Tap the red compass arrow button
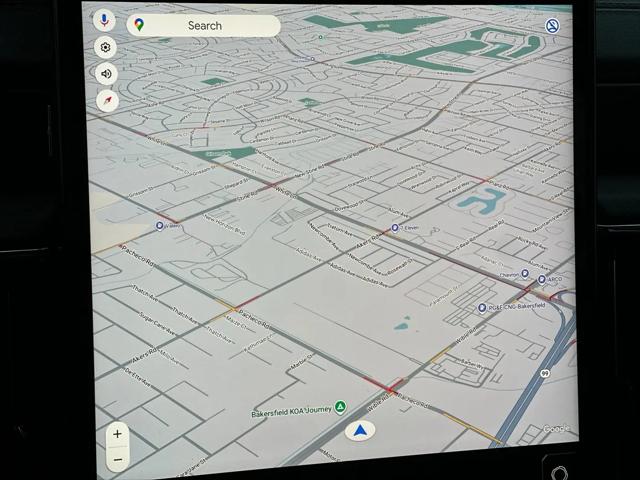The width and height of the screenshot is (640, 480). click(107, 101)
